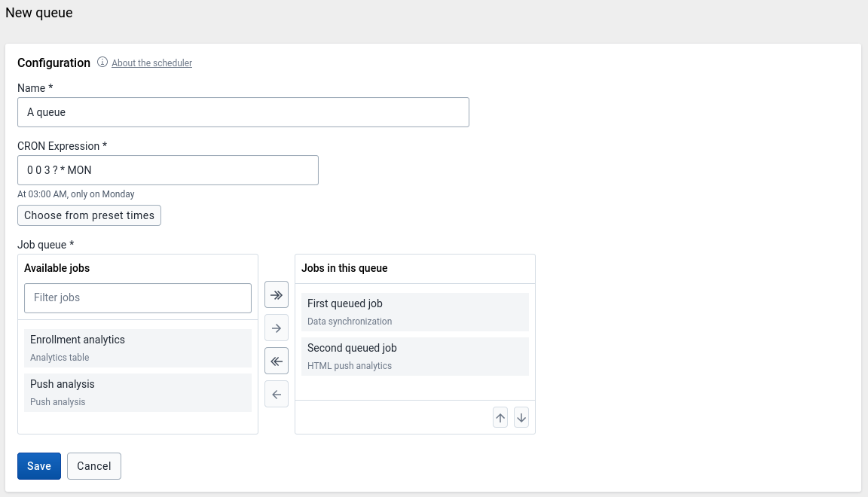Click the Name input containing A queue

243,111
